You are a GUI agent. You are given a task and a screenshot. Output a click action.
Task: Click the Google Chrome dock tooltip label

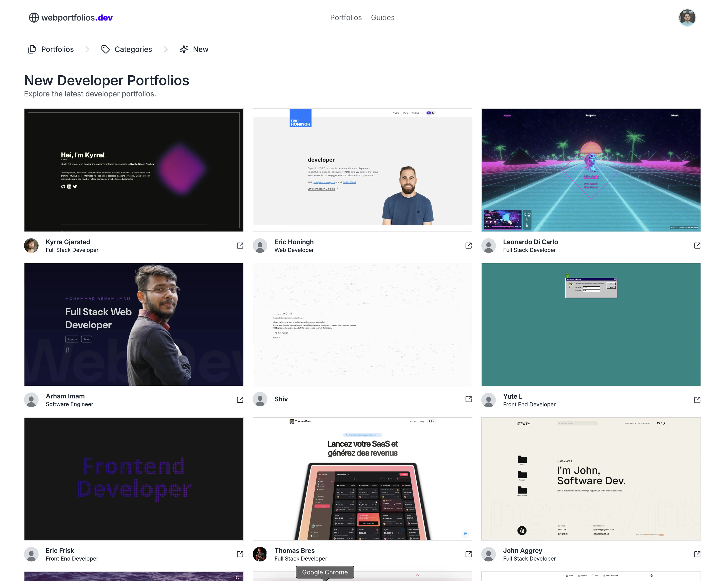point(325,572)
